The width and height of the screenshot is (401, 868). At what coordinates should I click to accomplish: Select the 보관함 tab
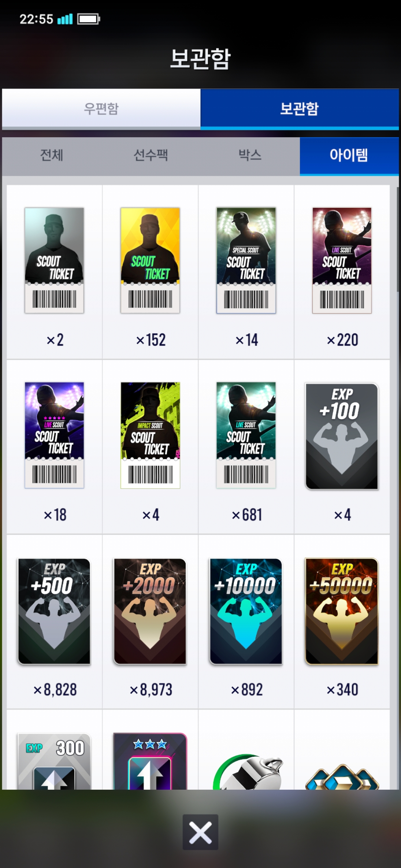(x=300, y=109)
